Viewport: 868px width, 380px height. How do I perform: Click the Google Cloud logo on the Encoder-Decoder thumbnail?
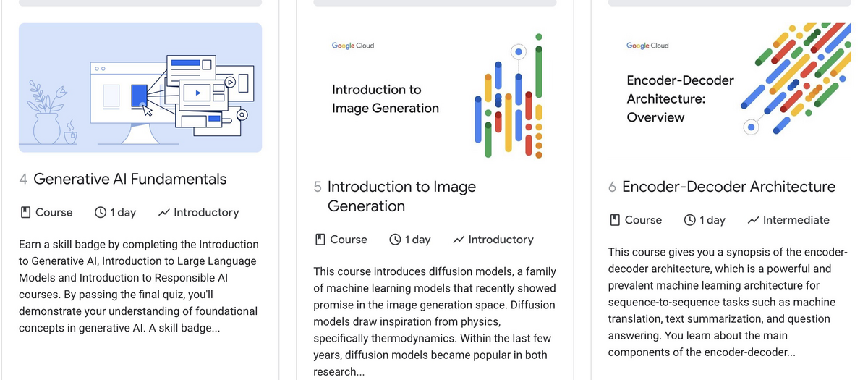point(647,46)
